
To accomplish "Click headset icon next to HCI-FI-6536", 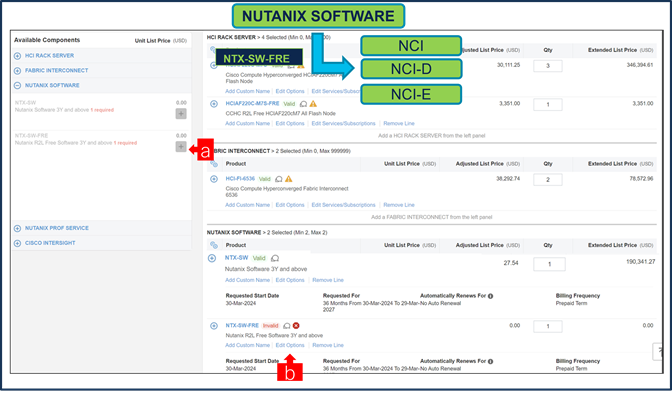I will click(279, 179).
